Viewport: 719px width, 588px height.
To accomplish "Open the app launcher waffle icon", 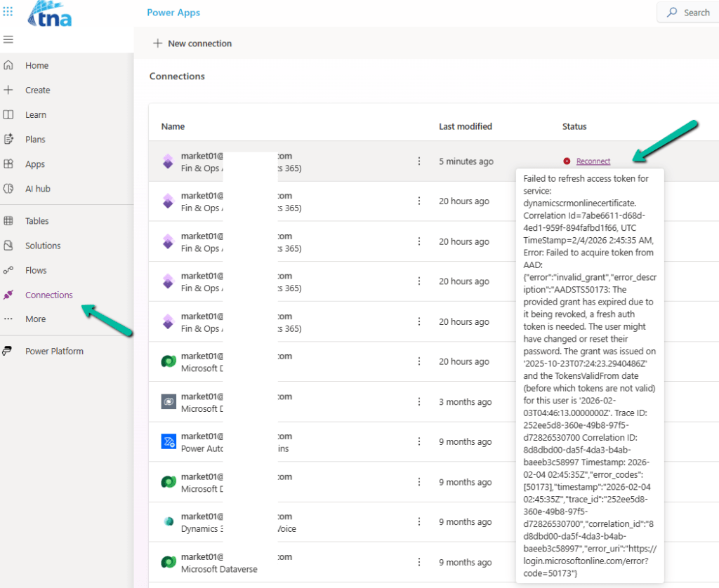I will point(8,12).
